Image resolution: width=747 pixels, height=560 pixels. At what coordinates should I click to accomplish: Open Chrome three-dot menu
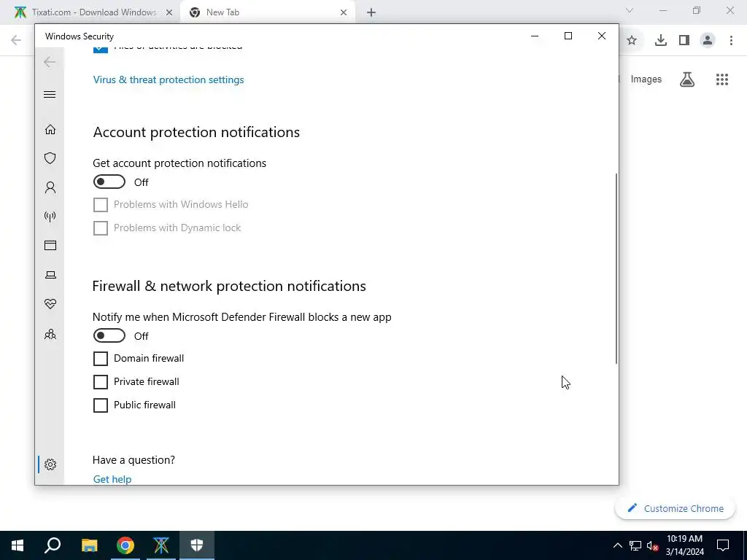[x=731, y=41]
